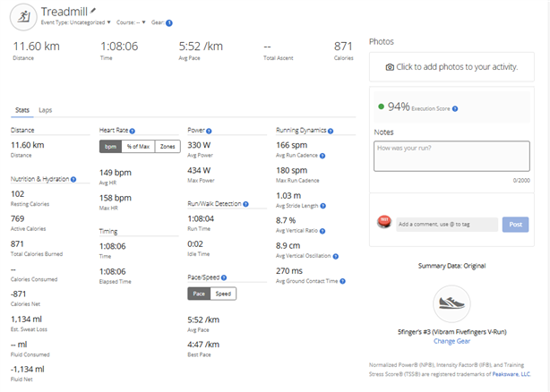This screenshot has height=392, width=550.
Task: Edit the Treadmill activity name with pencil
Action: click(x=93, y=10)
